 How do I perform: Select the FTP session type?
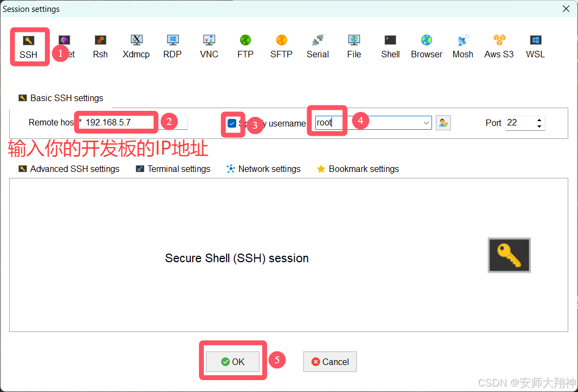coord(245,47)
